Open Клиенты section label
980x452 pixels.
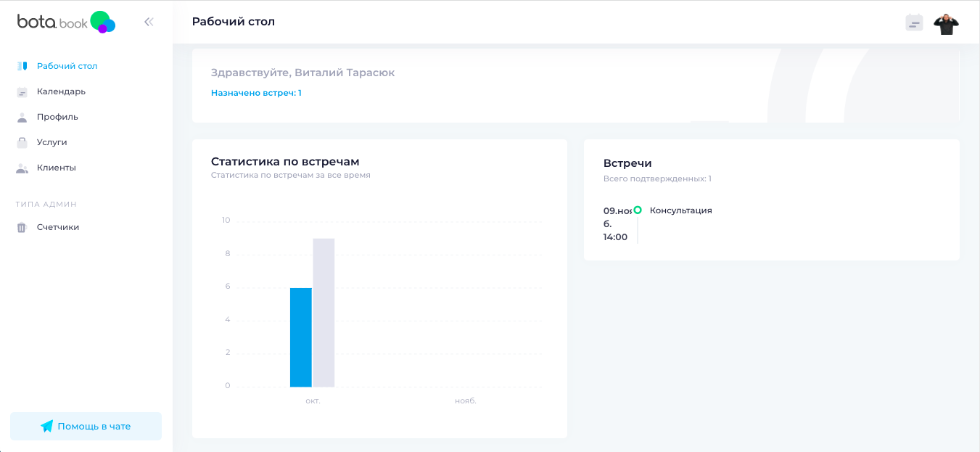point(57,168)
